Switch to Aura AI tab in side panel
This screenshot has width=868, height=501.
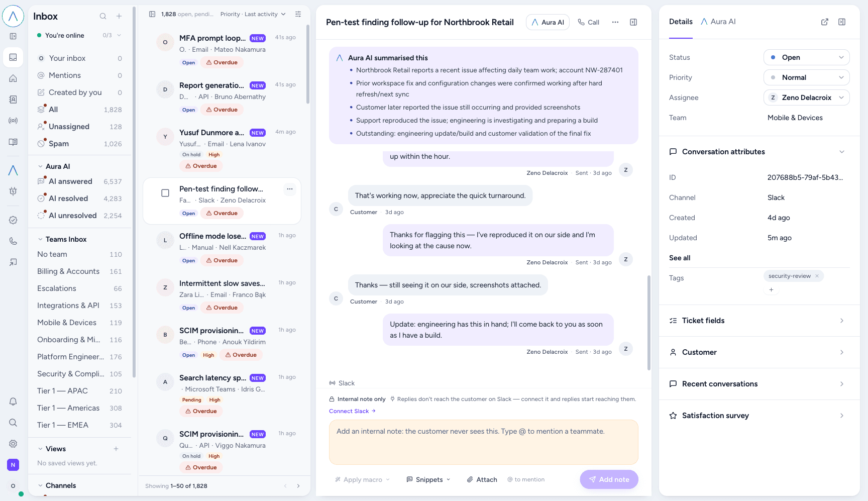(718, 22)
